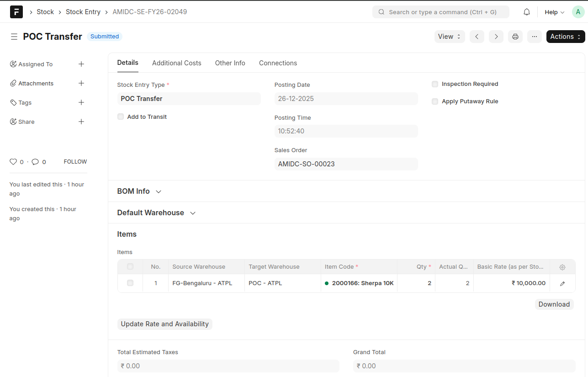Open the three-dots more options menu
The image size is (588, 377).
click(x=534, y=37)
